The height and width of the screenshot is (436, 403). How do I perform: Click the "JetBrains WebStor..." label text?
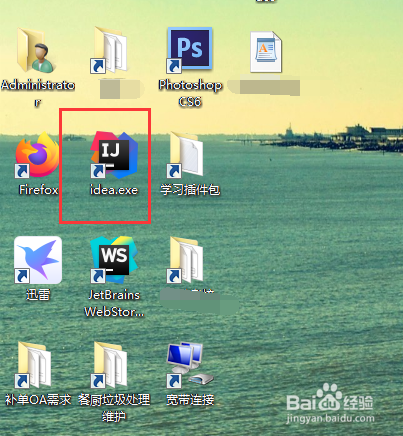pyautogui.click(x=114, y=303)
